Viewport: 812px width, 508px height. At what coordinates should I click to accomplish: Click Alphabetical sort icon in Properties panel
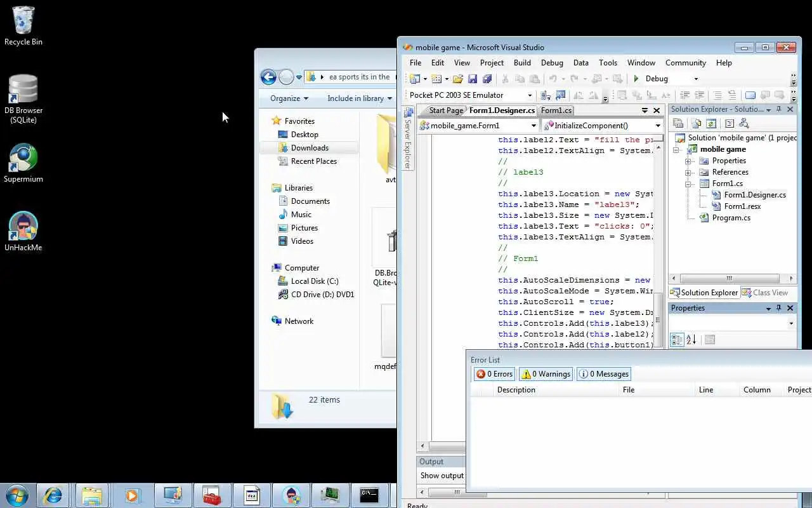coord(691,340)
